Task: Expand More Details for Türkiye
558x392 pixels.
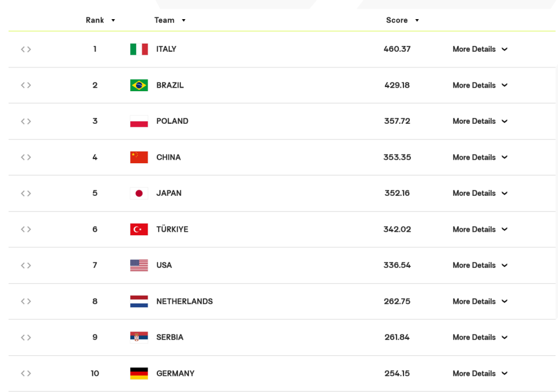Action: [x=480, y=229]
